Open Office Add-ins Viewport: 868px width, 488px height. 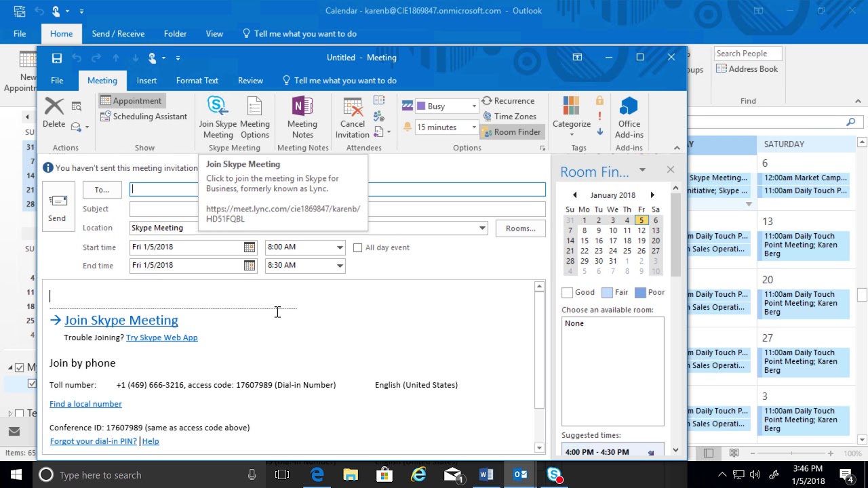629,117
